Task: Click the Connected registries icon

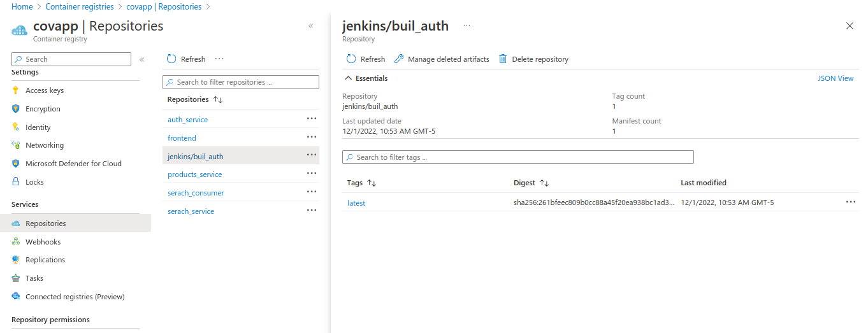Action: (x=16, y=297)
